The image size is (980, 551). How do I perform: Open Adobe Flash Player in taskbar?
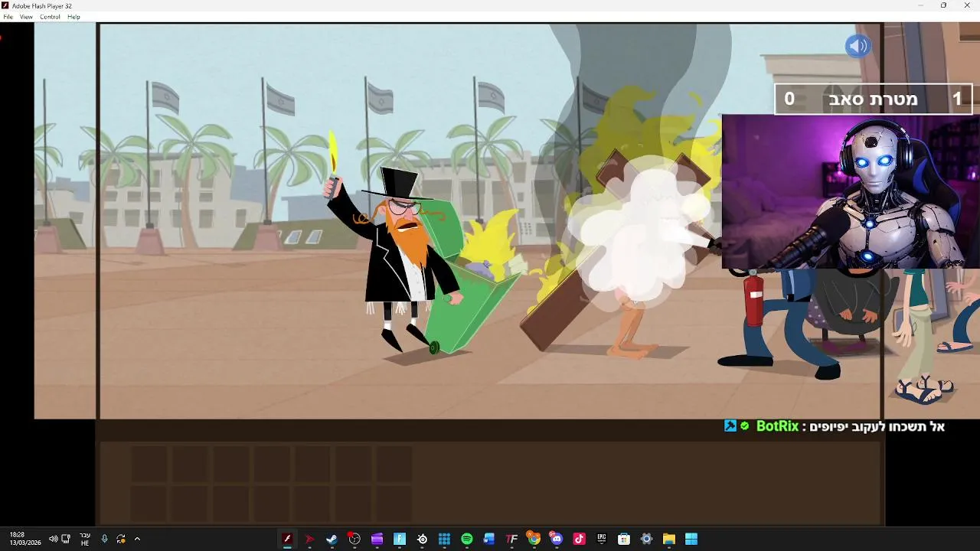[x=287, y=539]
